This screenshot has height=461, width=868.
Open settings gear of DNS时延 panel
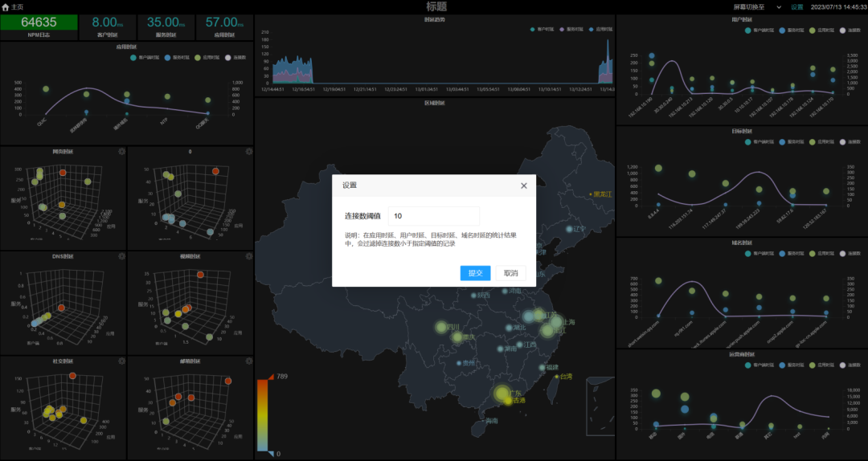pos(122,256)
